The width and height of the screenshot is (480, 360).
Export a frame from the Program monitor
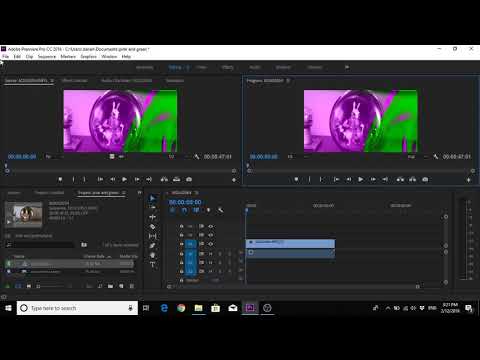click(x=425, y=179)
